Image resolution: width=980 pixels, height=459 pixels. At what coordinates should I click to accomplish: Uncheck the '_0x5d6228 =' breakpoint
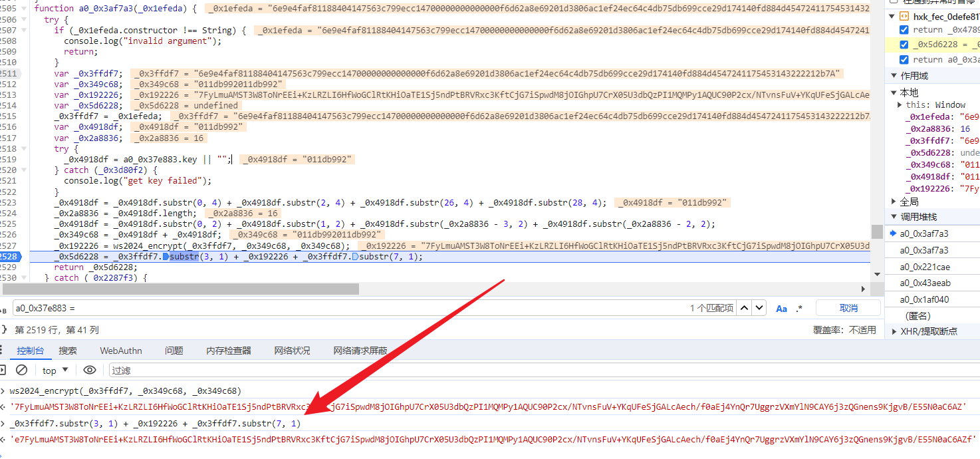pyautogui.click(x=904, y=45)
